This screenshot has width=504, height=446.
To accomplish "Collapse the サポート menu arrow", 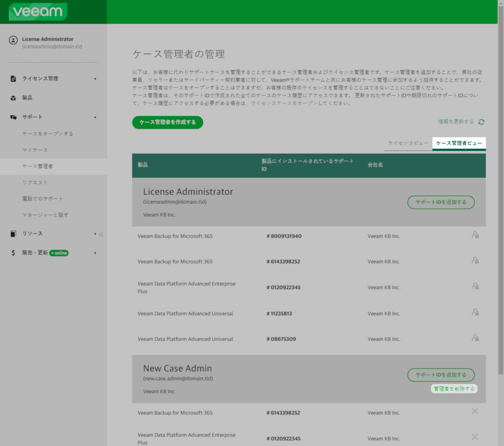I will click(x=95, y=117).
